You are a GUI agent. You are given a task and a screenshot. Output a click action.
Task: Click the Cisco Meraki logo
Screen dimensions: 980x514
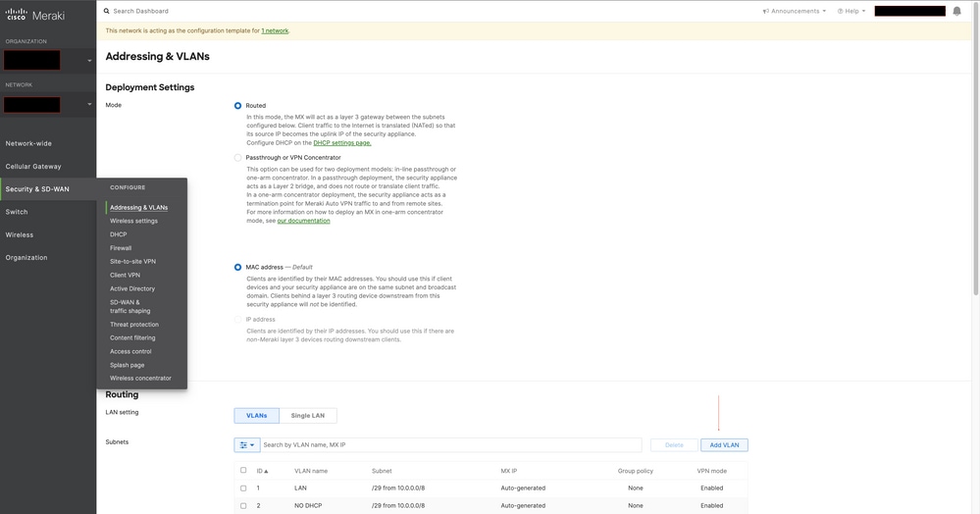[35, 15]
